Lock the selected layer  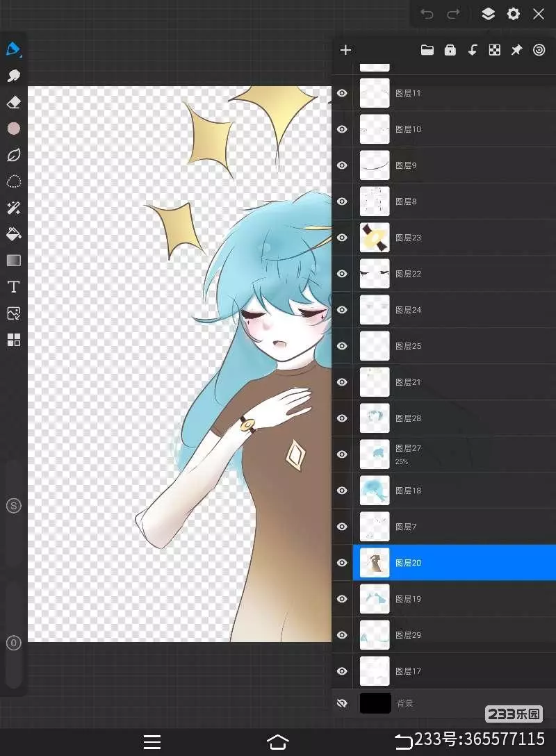(x=450, y=49)
